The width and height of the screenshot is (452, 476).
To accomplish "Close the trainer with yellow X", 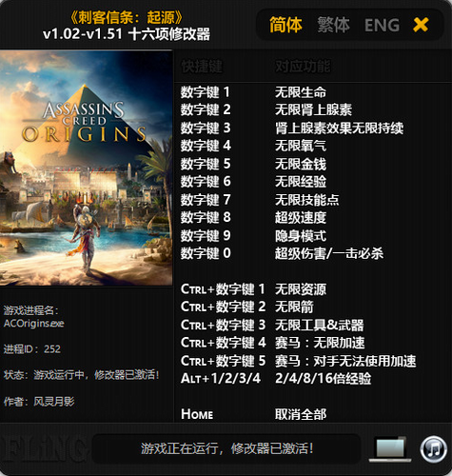I will (x=421, y=25).
